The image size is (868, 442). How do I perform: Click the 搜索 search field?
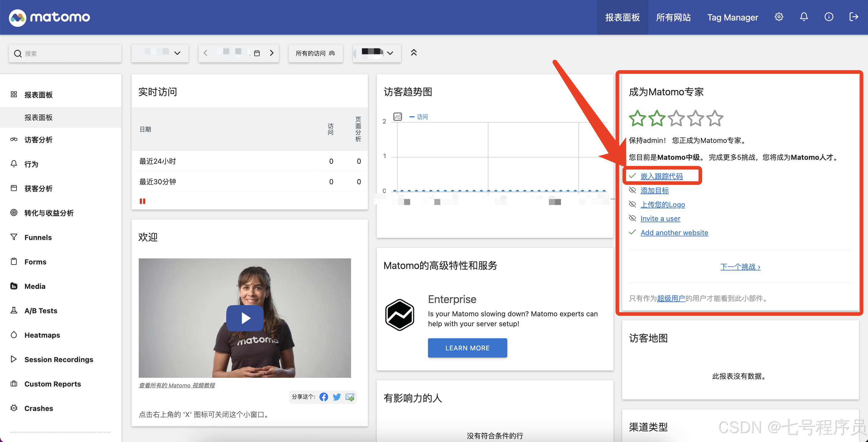[x=65, y=53]
